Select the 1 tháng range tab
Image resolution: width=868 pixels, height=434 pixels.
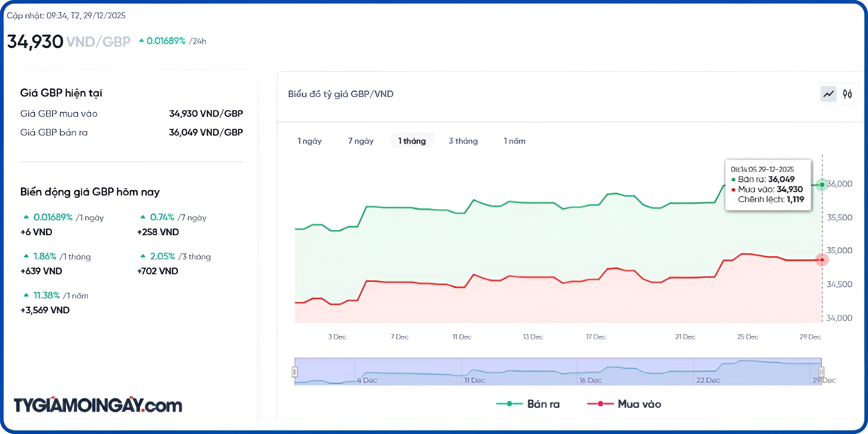[x=412, y=141]
